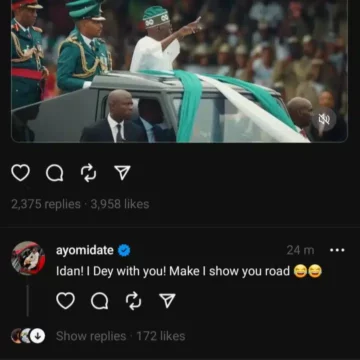Open three-dot menu on ayomidate's reply
360x360 pixels.
[337, 250]
